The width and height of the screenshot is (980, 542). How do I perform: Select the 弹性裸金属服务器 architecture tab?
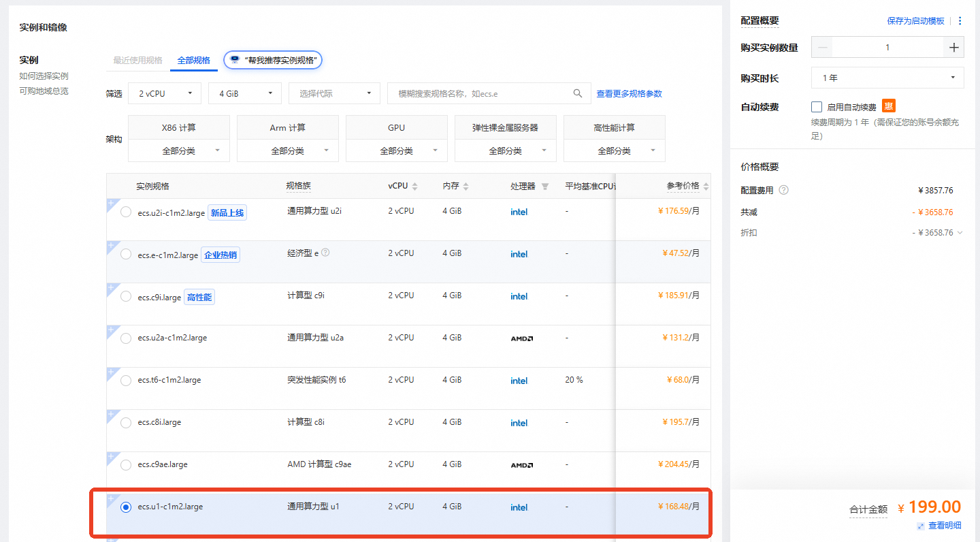[x=506, y=127]
